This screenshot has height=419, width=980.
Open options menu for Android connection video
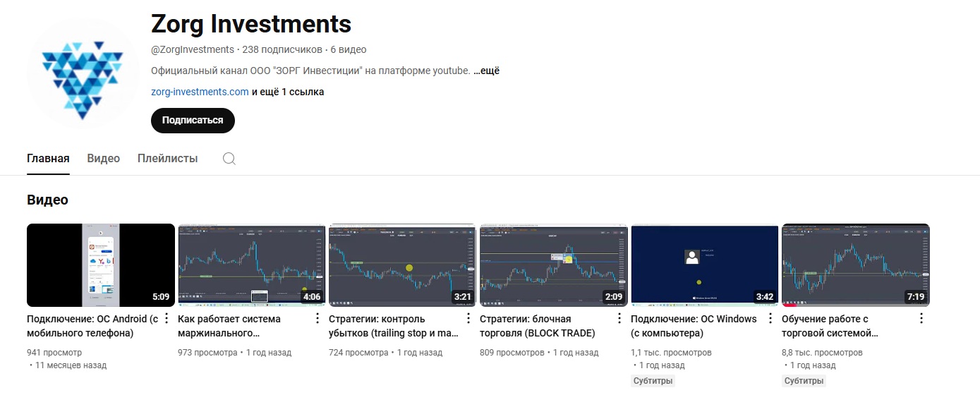coord(167,318)
